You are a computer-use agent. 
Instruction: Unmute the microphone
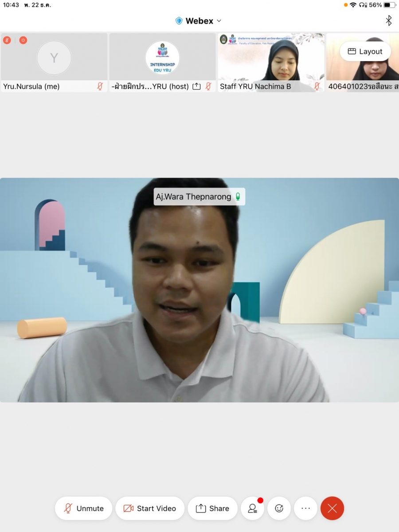[x=83, y=509]
